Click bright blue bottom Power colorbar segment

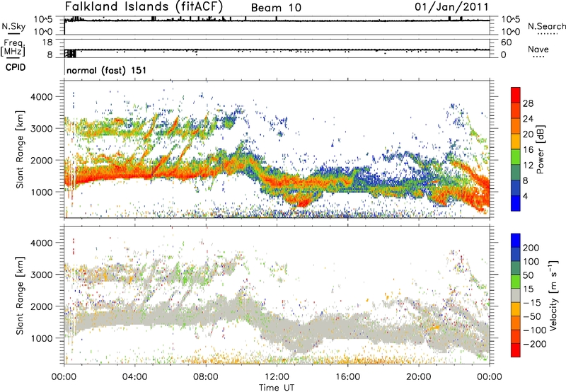pyautogui.click(x=516, y=203)
